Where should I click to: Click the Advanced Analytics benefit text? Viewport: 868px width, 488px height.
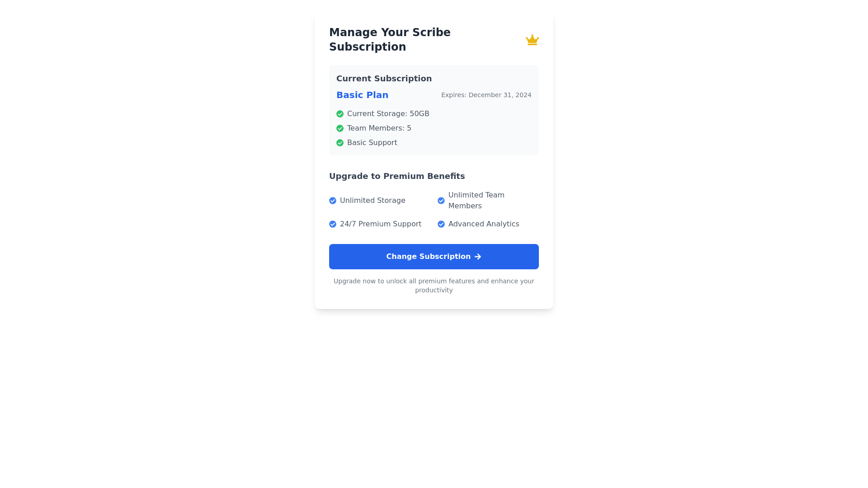point(484,224)
